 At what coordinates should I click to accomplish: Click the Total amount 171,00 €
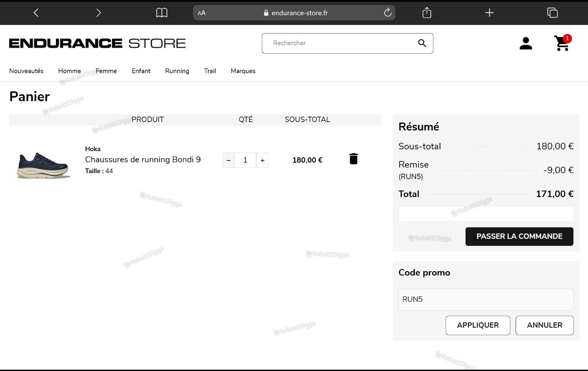point(554,194)
